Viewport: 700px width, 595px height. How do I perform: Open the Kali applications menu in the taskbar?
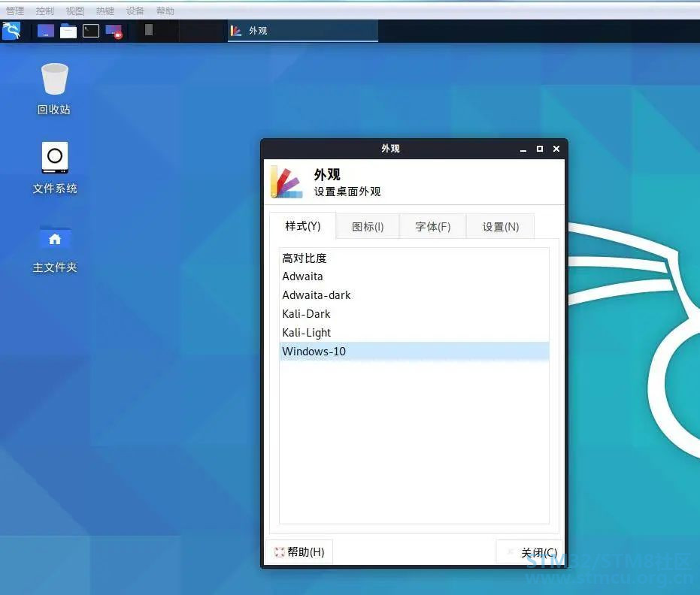pos(11,31)
